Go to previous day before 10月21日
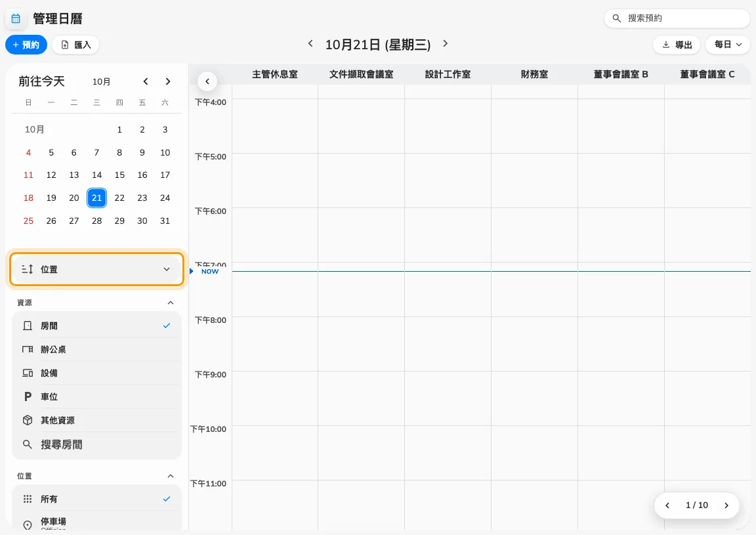The image size is (756, 535). pos(310,43)
